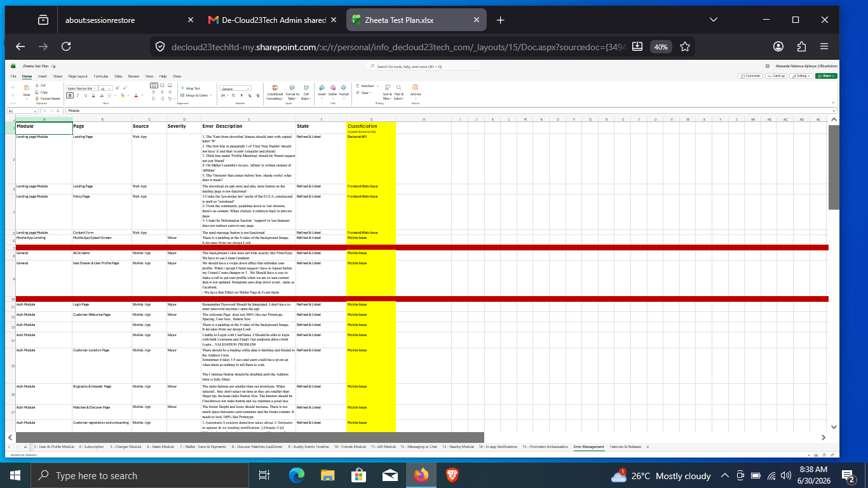Screen dimensions: 868x488
Task: Collapse the ribbon with the chevron
Action: [x=833, y=103]
